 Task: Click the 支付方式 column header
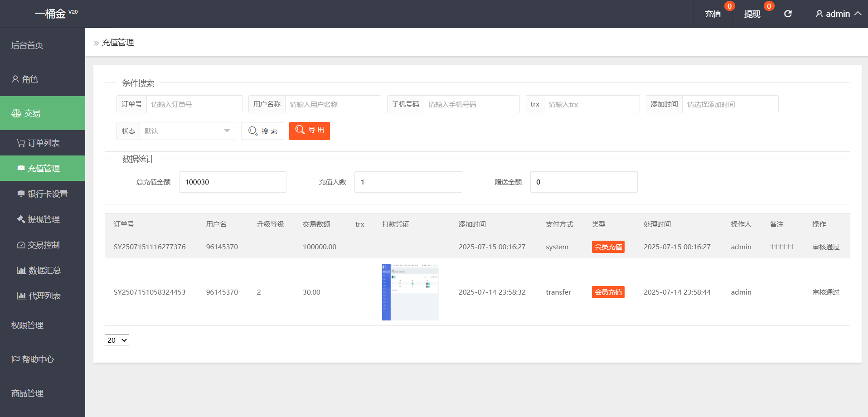(559, 224)
